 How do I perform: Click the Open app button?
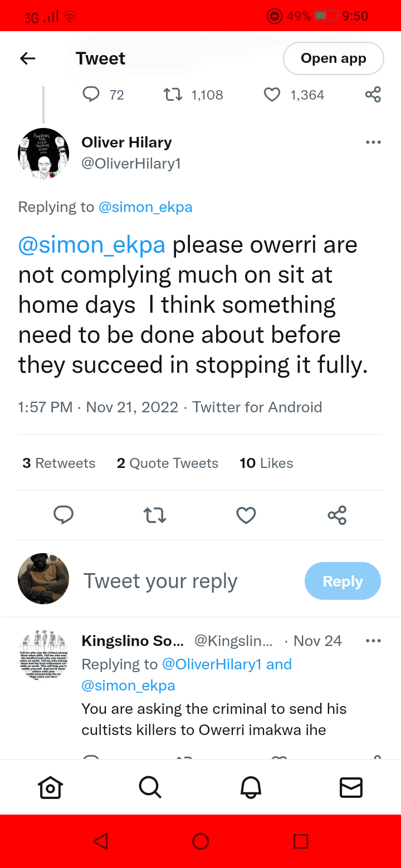[334, 58]
